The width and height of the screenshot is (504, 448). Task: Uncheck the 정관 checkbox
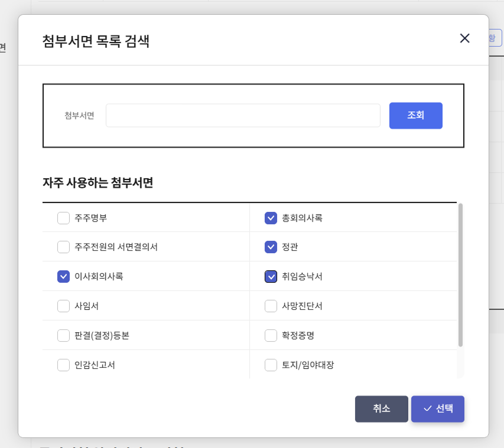pos(271,247)
